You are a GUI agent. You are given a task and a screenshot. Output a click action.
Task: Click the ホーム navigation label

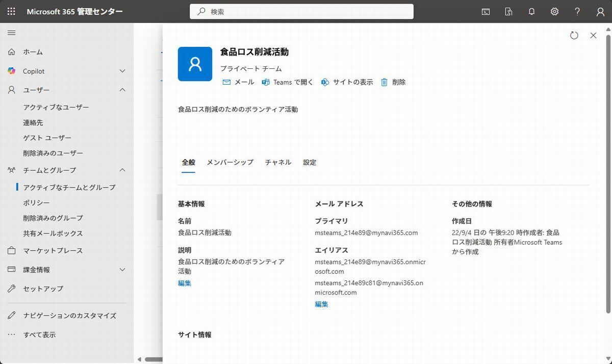coord(33,51)
